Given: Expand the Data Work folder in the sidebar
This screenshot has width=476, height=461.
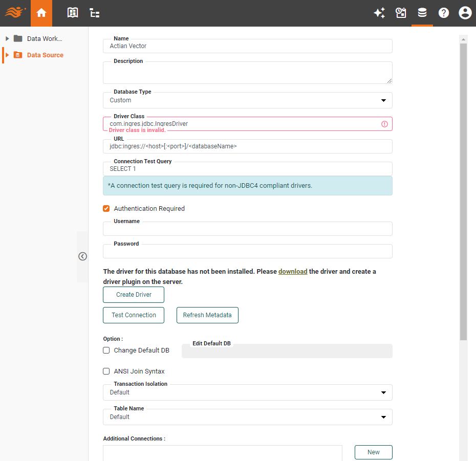Looking at the screenshot, I should pyautogui.click(x=7, y=38).
